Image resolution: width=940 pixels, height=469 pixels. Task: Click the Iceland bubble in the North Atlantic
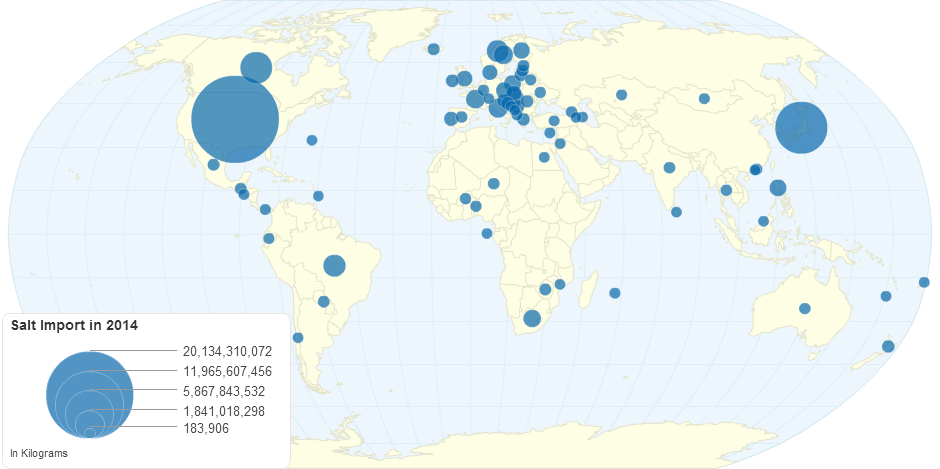433,49
